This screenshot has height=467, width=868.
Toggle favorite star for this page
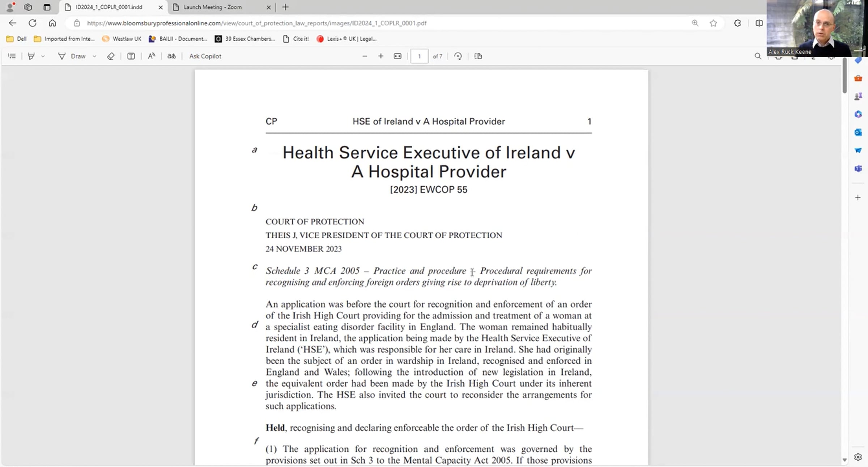click(x=713, y=23)
